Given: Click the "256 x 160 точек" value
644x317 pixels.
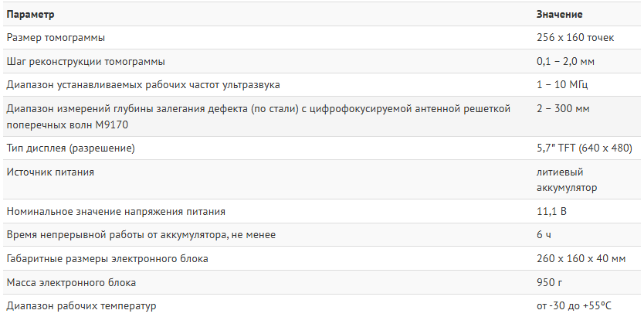Looking at the screenshot, I should pos(575,37).
